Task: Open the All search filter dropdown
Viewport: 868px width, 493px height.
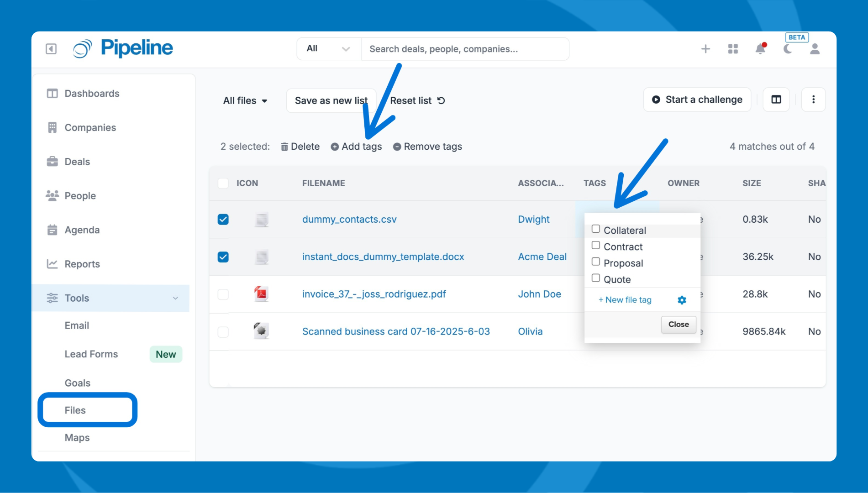Action: pos(328,49)
